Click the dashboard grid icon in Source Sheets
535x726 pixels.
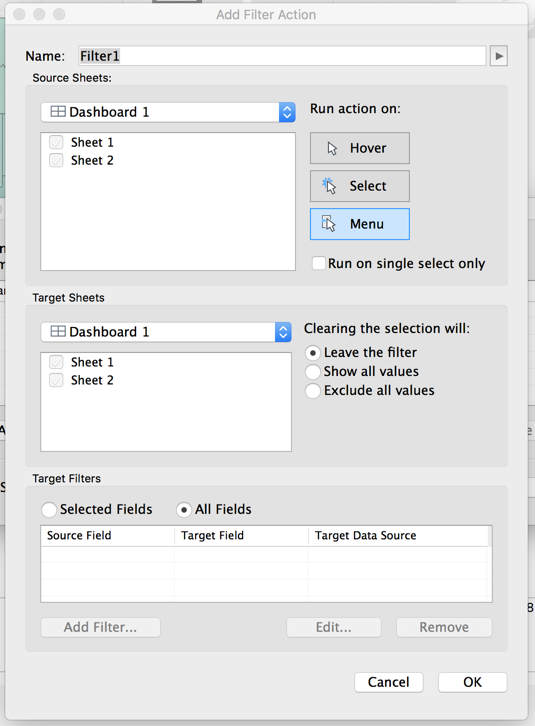tap(58, 112)
